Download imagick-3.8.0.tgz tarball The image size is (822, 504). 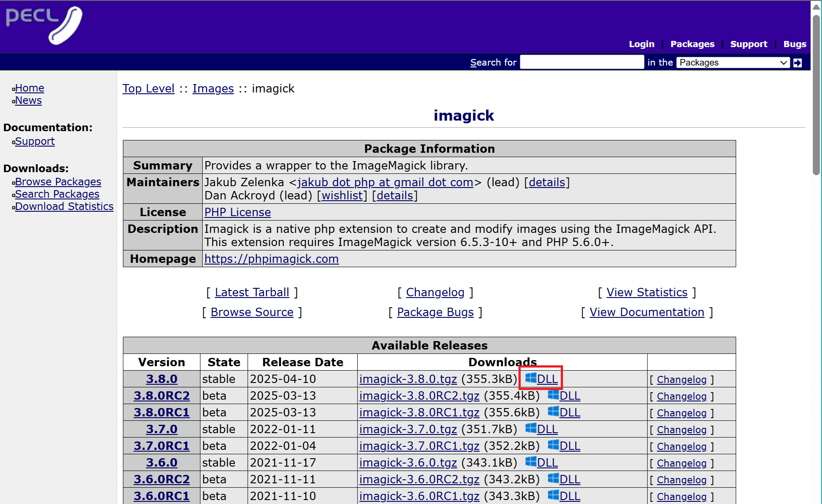pyautogui.click(x=408, y=379)
